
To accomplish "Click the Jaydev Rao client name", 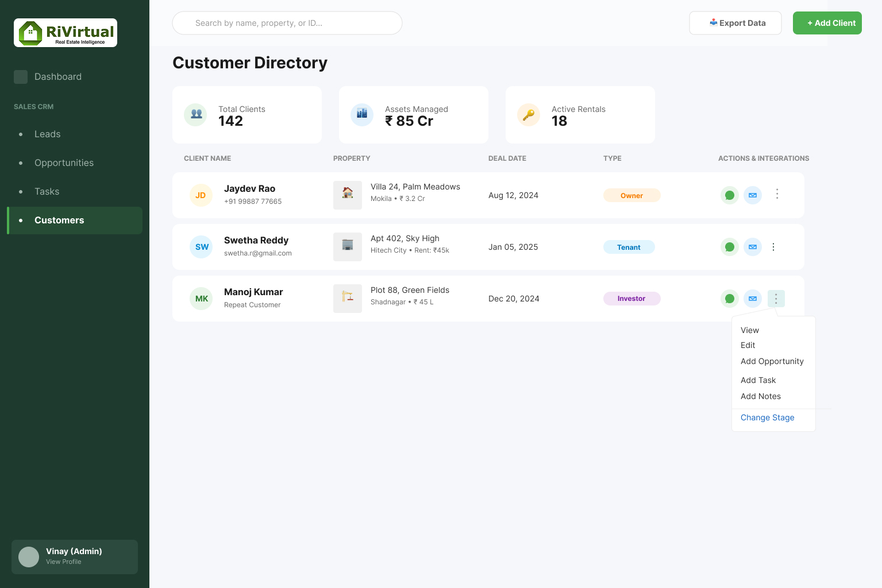I will point(249,188).
